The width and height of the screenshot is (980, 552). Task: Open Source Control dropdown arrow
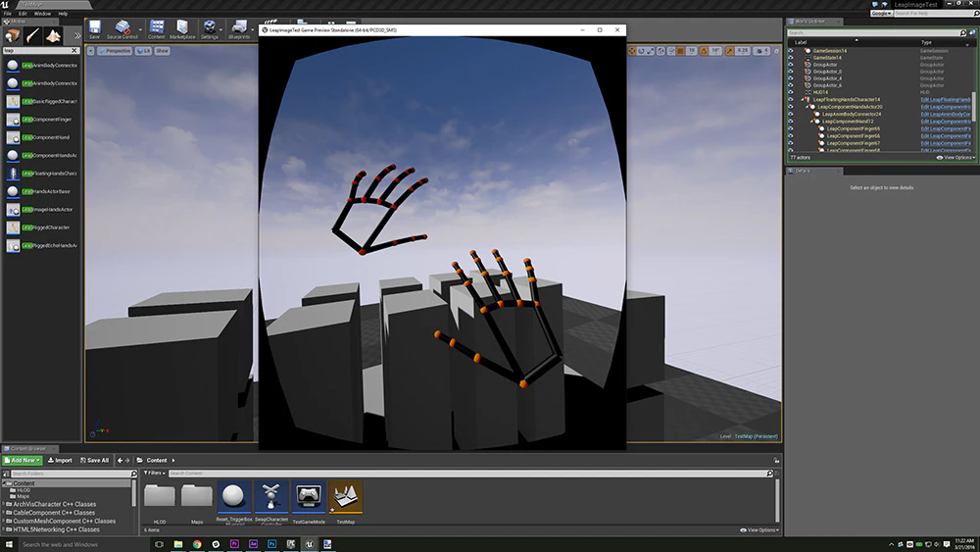coord(140,29)
